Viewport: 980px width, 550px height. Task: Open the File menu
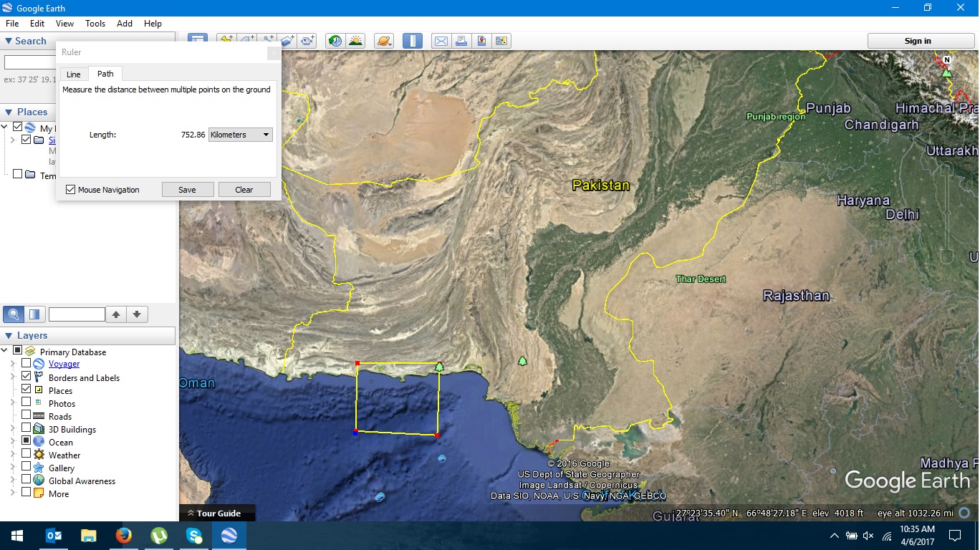(x=11, y=24)
